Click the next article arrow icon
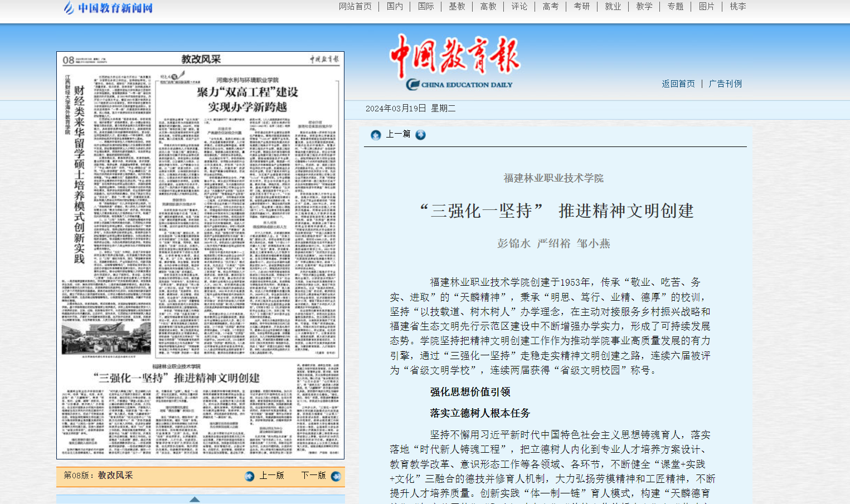 [420, 135]
